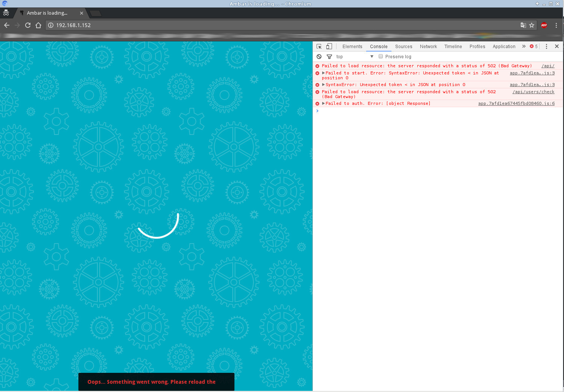Bookmark this page with star icon

click(x=532, y=25)
